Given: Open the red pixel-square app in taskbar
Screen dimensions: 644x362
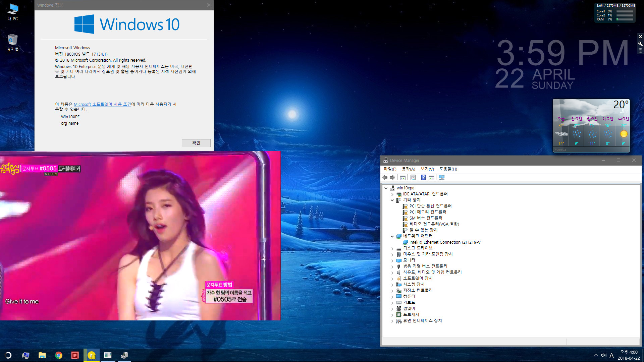Looking at the screenshot, I should pyautogui.click(x=75, y=355).
